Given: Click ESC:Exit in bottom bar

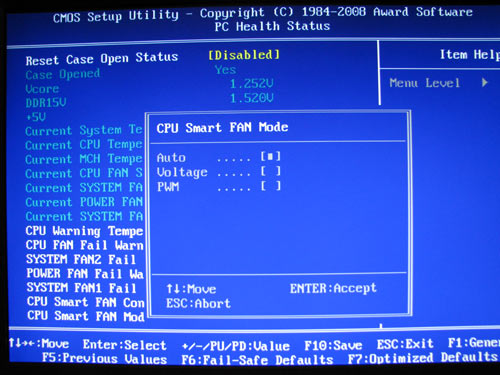Looking at the screenshot, I should click(405, 344).
